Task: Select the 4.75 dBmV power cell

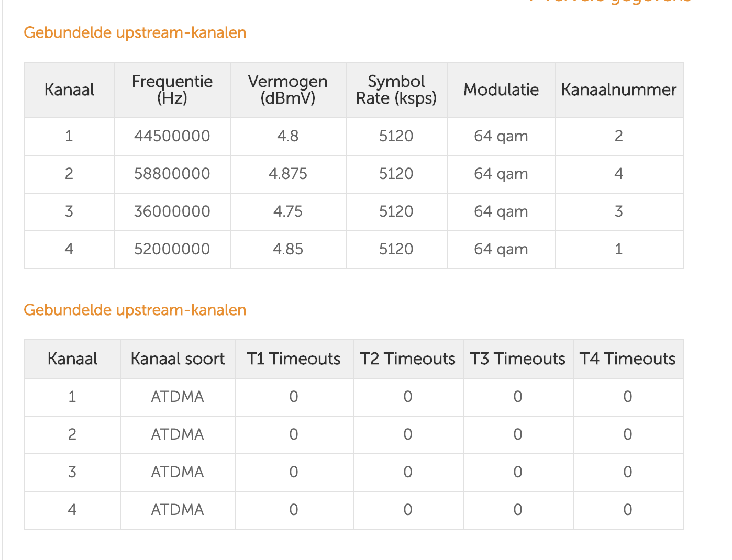Action: click(x=287, y=211)
